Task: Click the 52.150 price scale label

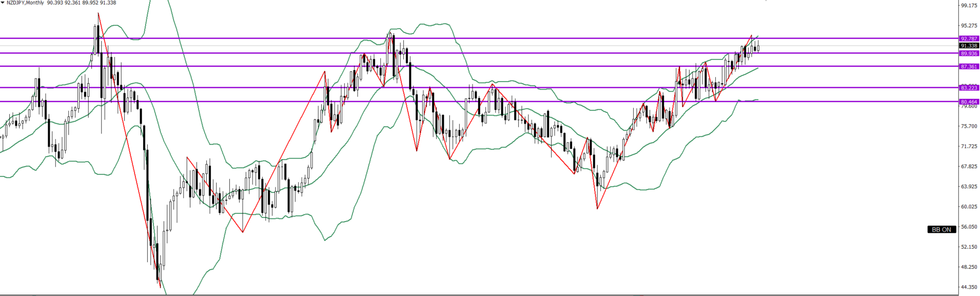Action: point(969,247)
